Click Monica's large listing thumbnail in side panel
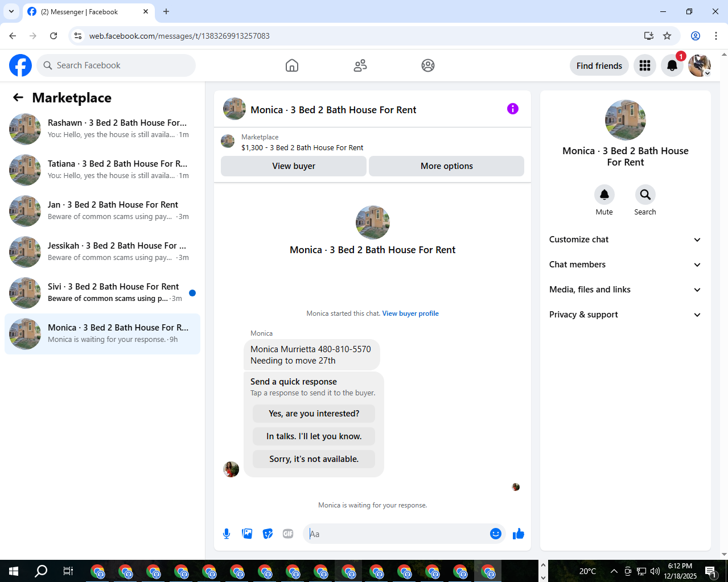 click(x=626, y=120)
